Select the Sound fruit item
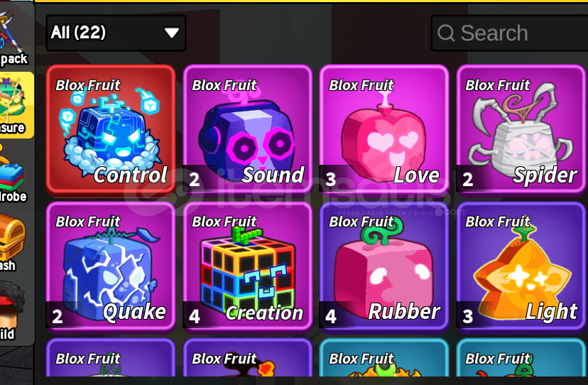588x385 pixels. [248, 129]
